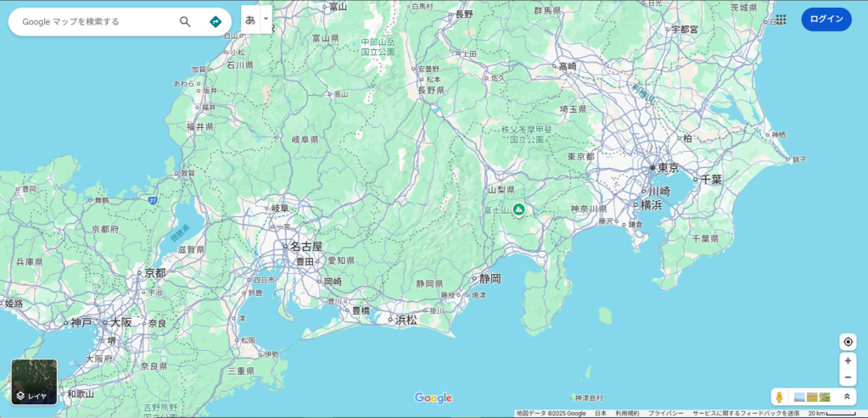
Task: Click the 秩父多摩甲斐国立公園 park label
Action: pyautogui.click(x=527, y=134)
